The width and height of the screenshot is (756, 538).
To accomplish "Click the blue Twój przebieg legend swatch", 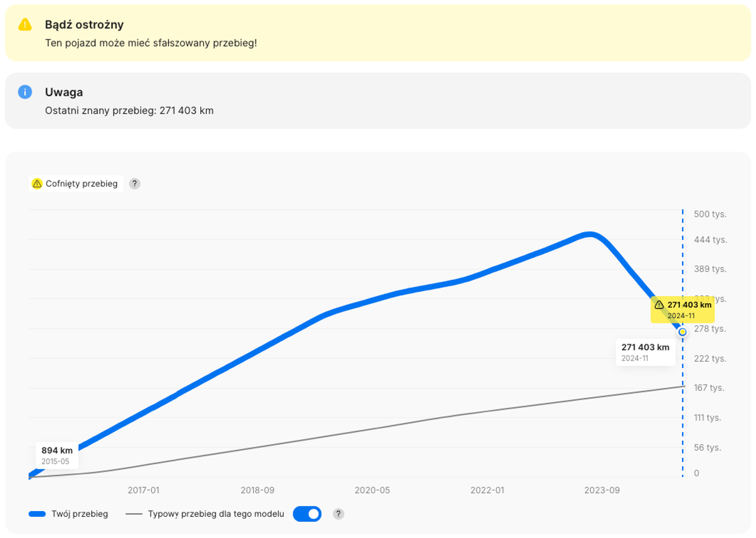I will click(x=37, y=514).
